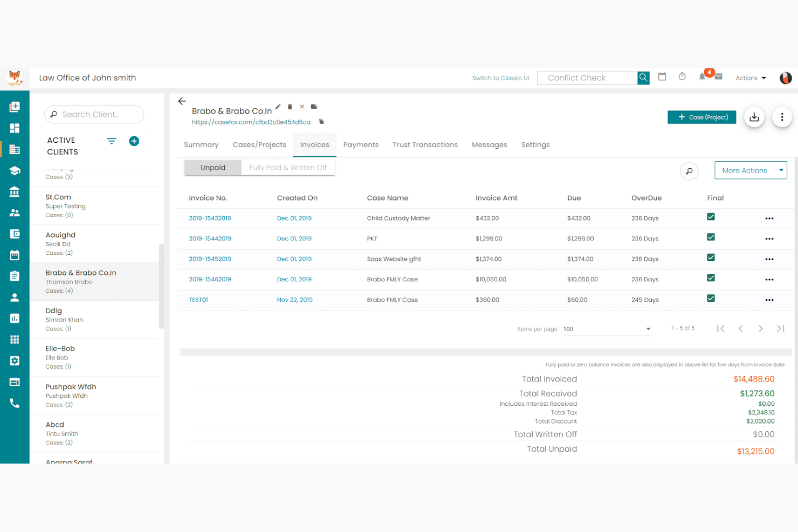
Task: Toggle Final checkbox for invoice 2019-15432019
Action: click(711, 217)
